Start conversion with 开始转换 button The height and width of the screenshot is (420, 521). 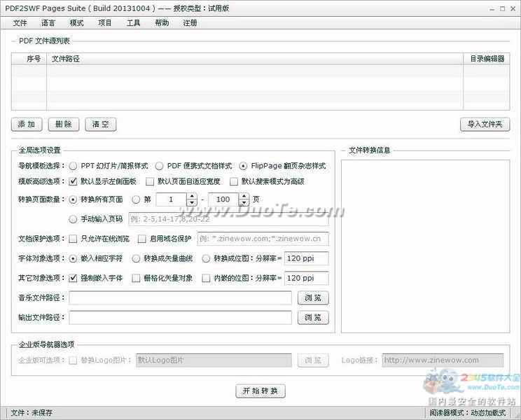pyautogui.click(x=260, y=391)
